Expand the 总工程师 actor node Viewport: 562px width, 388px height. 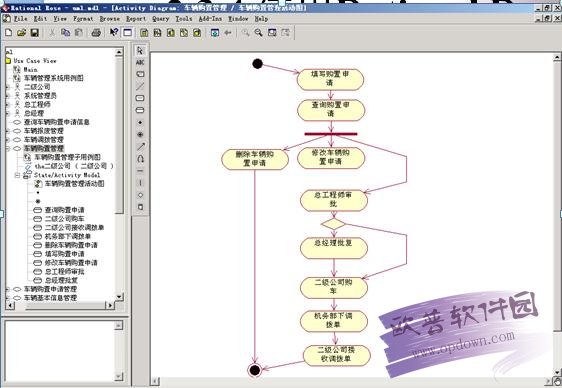tap(8, 105)
